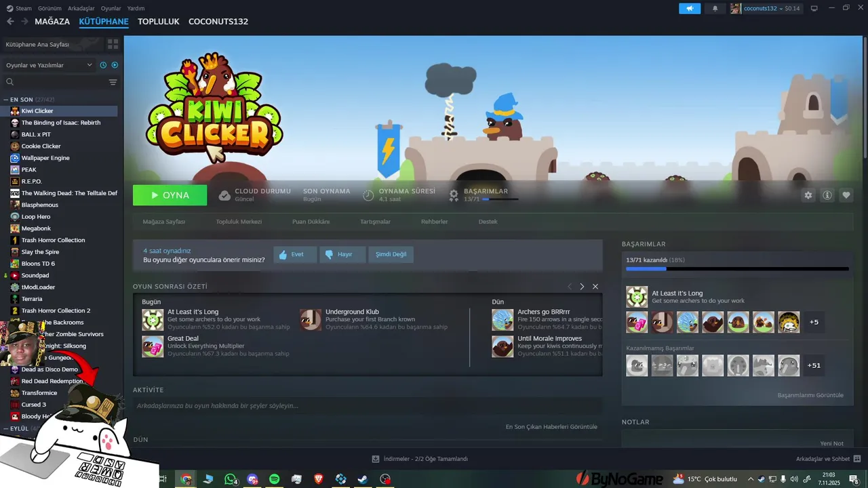Open Topluluk Merkezi link
The width and height of the screenshot is (868, 488).
pos(239,222)
